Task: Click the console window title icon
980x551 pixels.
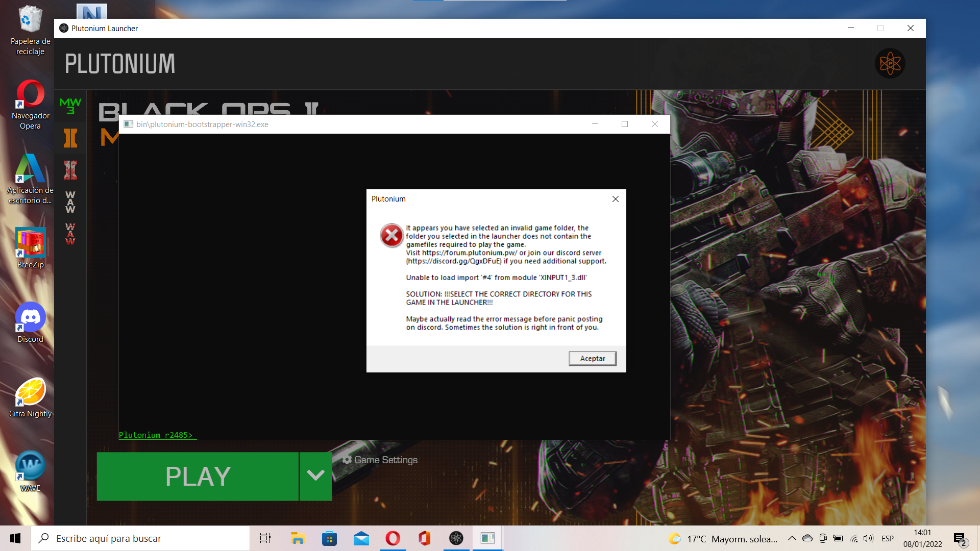Action: pos(129,124)
